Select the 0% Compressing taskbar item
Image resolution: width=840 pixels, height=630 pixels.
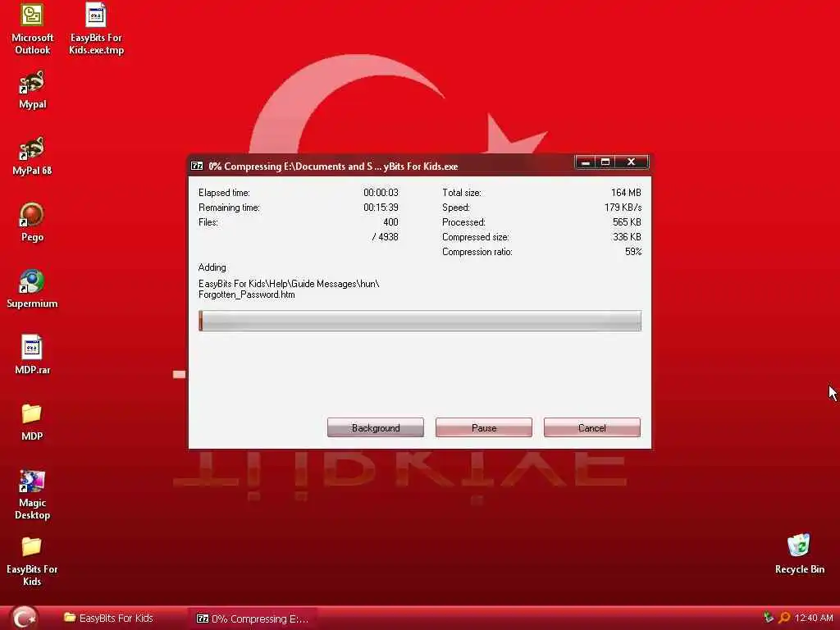[x=253, y=619]
